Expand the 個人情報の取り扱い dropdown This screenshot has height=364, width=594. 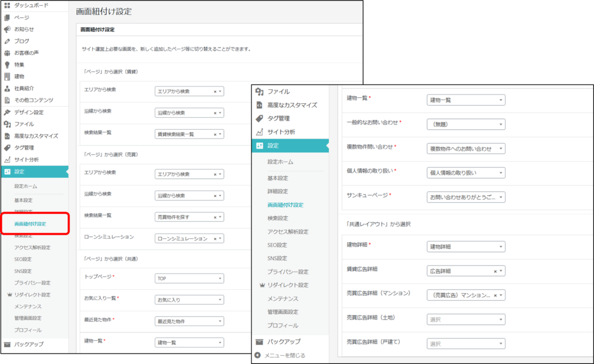coord(465,173)
